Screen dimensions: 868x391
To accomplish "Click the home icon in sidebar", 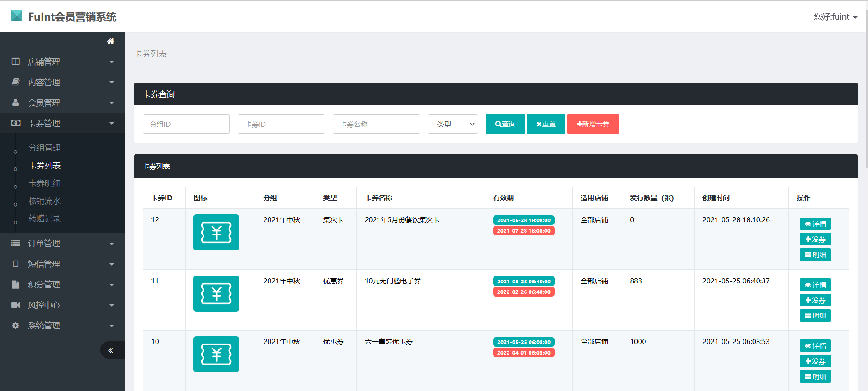I will (110, 42).
